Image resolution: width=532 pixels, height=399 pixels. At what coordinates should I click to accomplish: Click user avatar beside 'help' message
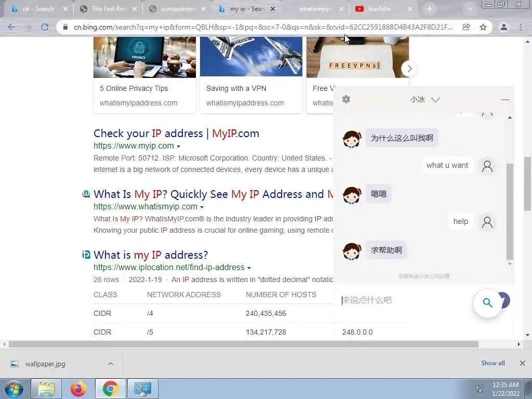click(x=487, y=222)
